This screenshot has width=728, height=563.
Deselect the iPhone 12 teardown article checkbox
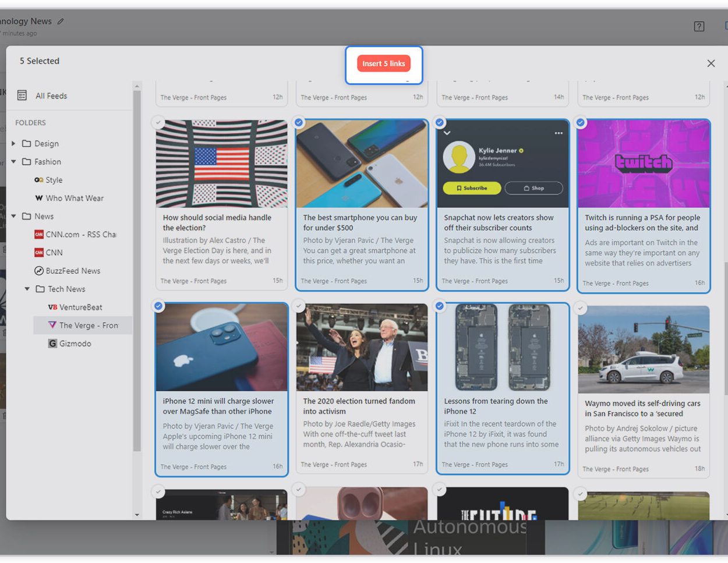click(440, 306)
